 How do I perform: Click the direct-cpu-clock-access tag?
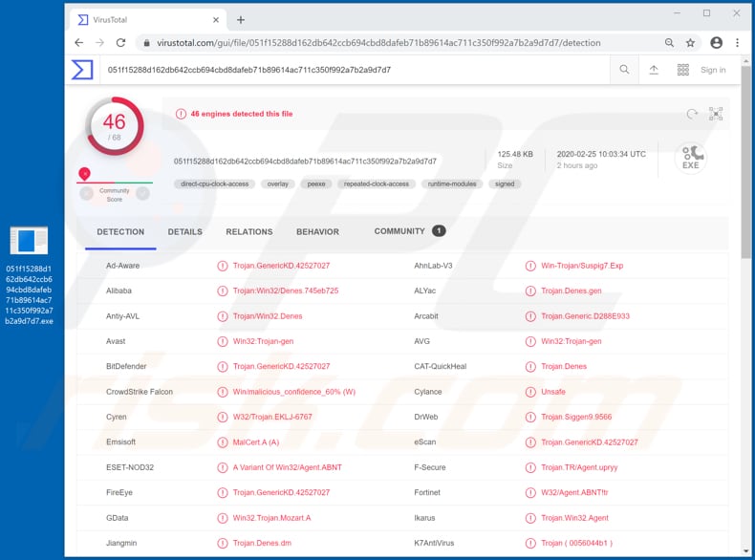coord(215,183)
